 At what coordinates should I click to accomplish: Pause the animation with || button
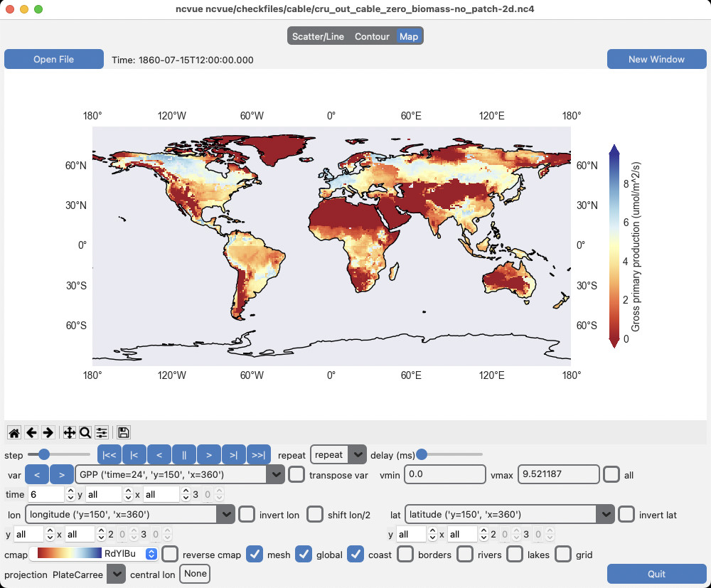[x=184, y=455]
